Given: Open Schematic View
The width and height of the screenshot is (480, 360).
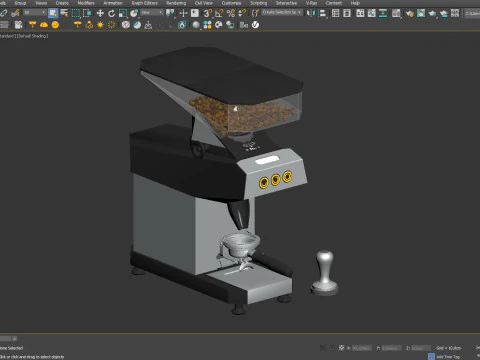Looking at the screenshot, I should pos(383,13).
